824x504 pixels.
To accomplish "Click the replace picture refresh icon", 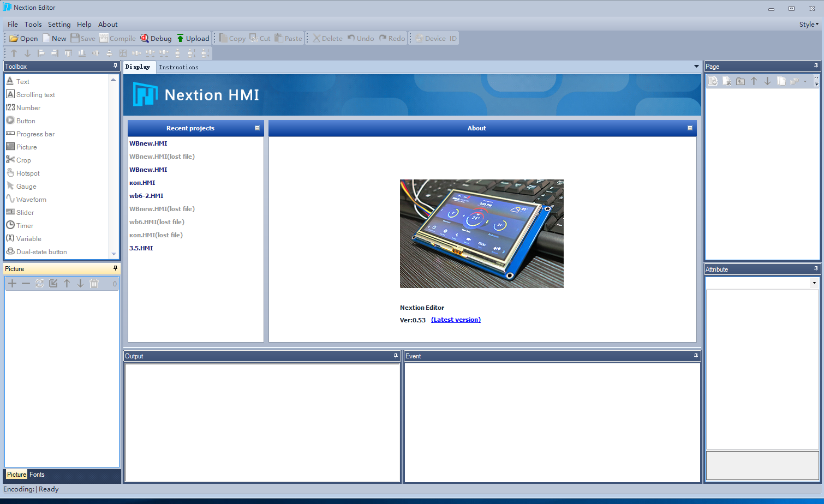I will tap(39, 283).
